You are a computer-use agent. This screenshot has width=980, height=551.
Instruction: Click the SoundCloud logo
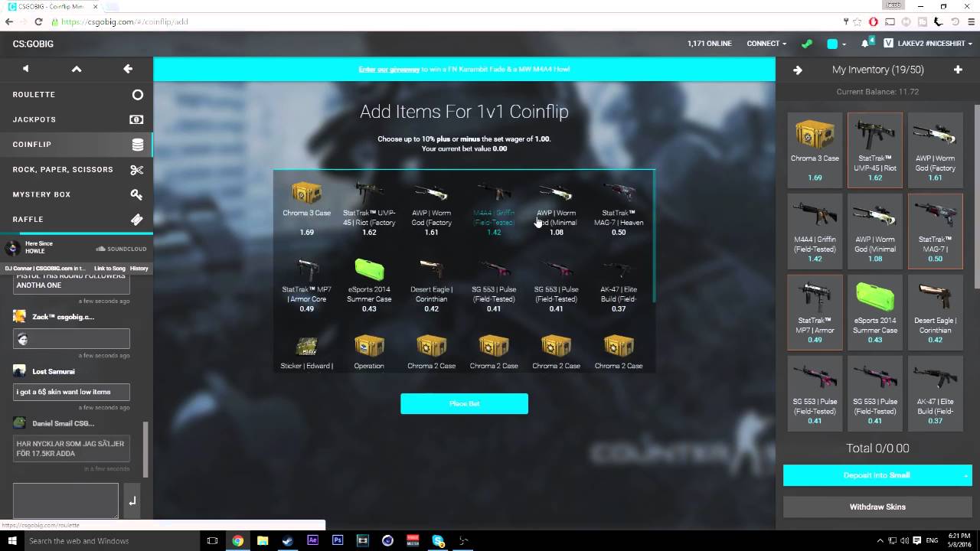[x=121, y=249]
